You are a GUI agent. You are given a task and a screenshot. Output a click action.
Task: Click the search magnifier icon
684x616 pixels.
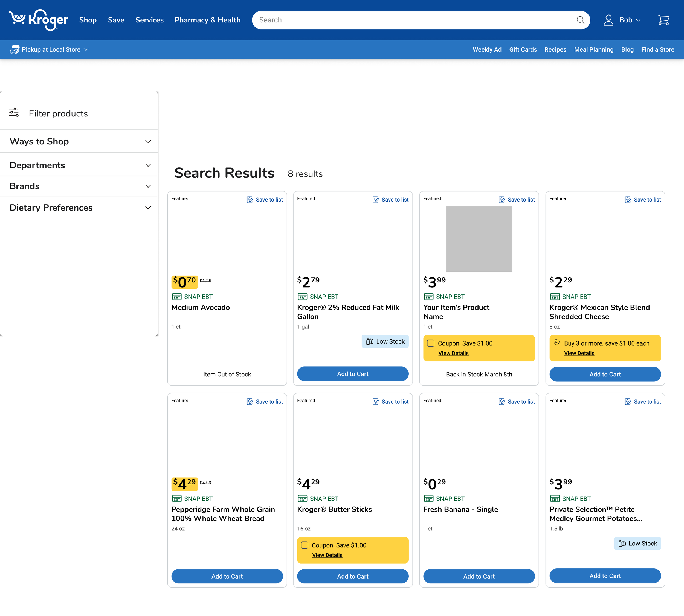pyautogui.click(x=580, y=20)
